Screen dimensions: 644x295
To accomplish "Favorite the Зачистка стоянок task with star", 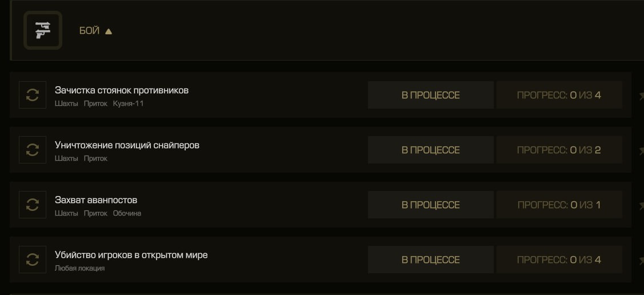I will point(641,95).
